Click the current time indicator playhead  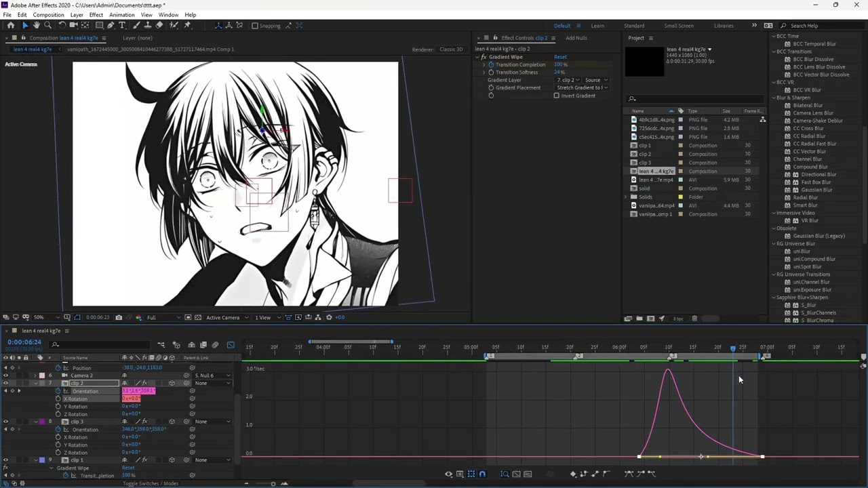(x=732, y=348)
